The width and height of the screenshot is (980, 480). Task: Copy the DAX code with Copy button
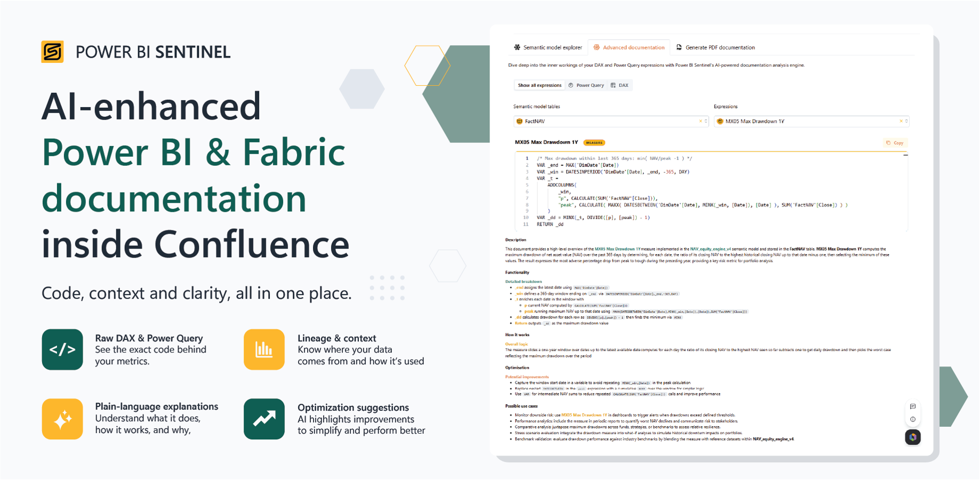(895, 143)
